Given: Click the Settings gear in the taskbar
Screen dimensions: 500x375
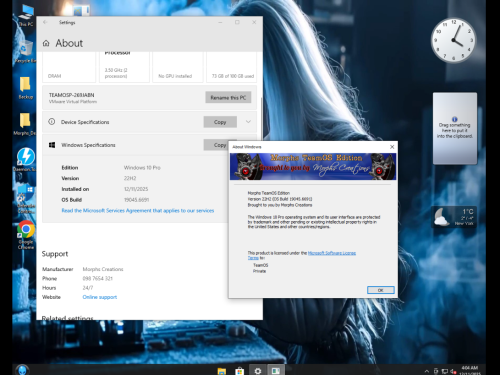Looking at the screenshot, I should coord(258,371).
